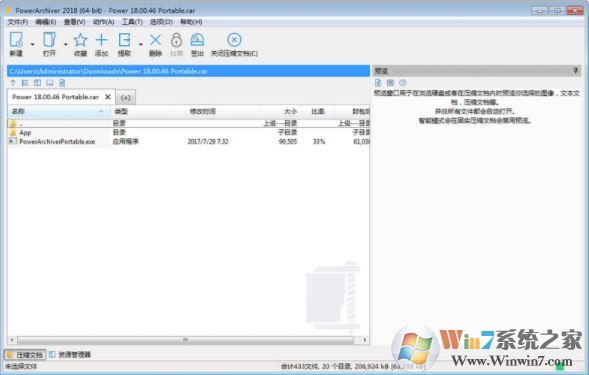Open the 选项(O) menu
This screenshot has width=589, height=375.
pyautogui.click(x=162, y=22)
